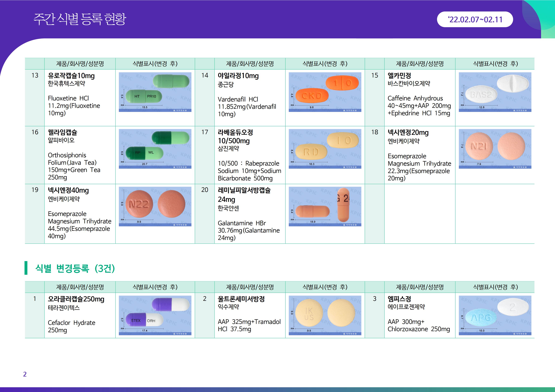Image resolution: width=555 pixels, height=392 pixels.
Task: Click the 식별 변경등록 (3건) section heading
Action: point(75,268)
